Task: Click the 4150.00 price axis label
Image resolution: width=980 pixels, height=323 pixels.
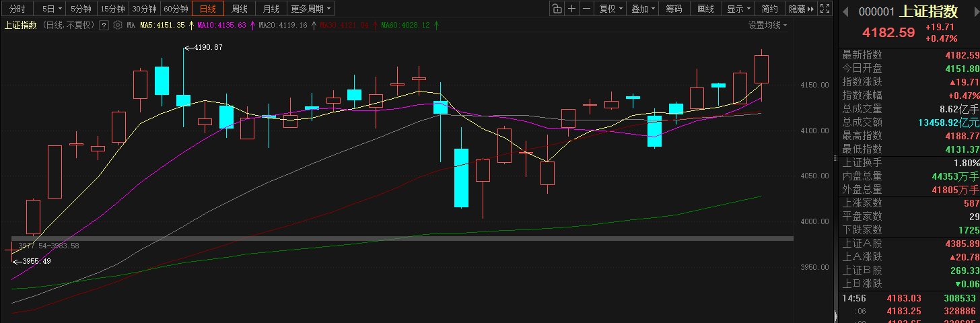Action: (x=814, y=85)
